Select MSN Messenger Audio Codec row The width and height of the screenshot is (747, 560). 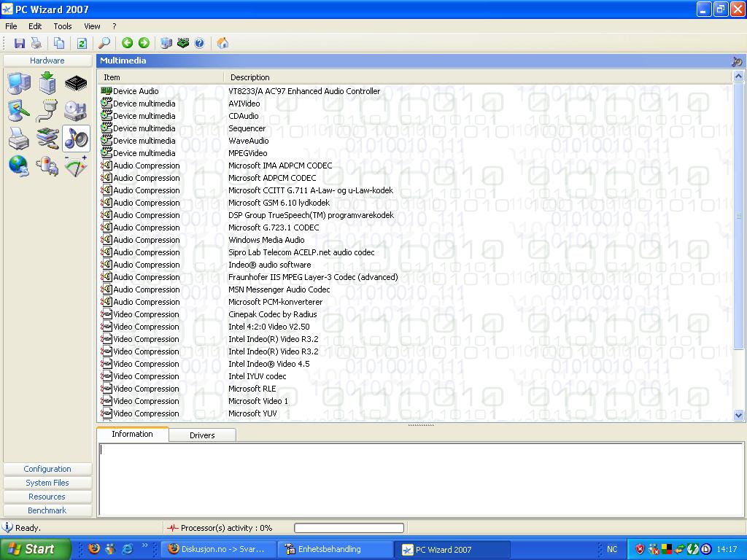click(414, 289)
